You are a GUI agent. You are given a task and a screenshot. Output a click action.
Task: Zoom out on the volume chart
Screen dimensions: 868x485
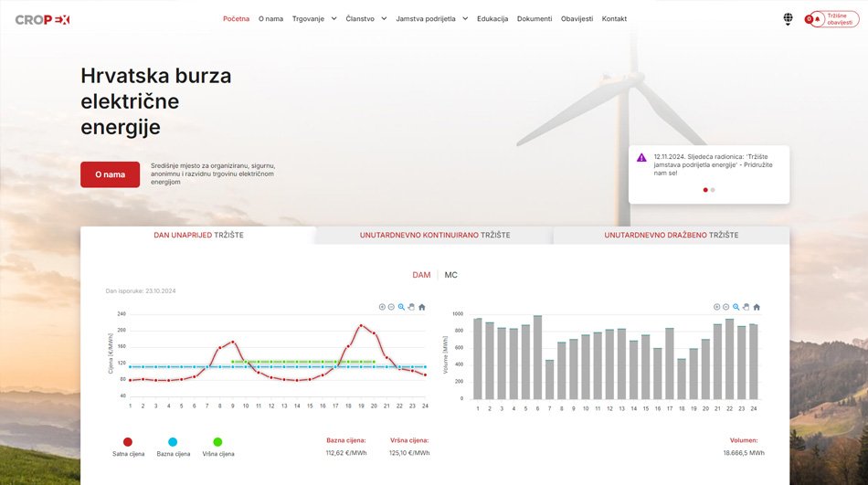point(726,307)
